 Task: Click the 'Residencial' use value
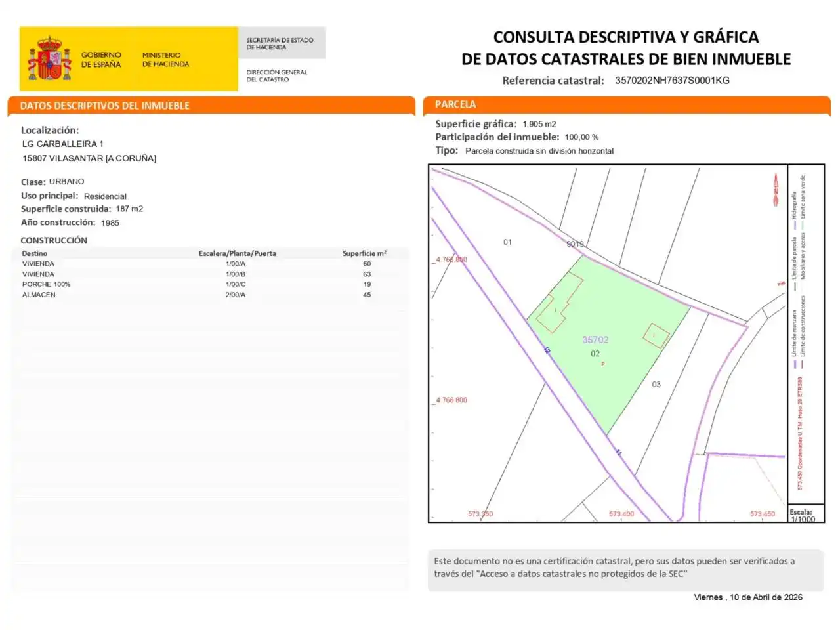(105, 196)
